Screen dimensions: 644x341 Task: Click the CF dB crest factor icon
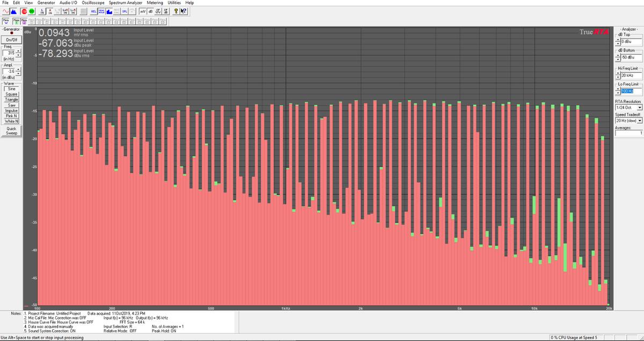tap(165, 11)
